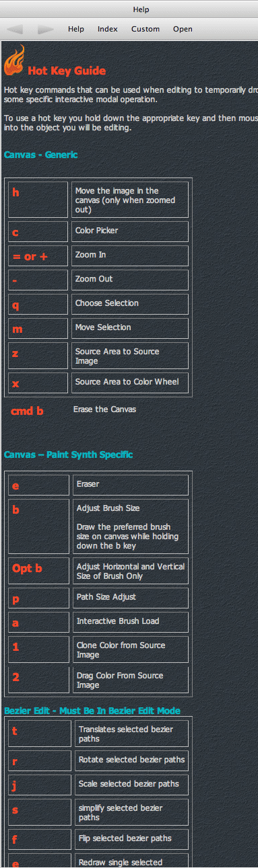The image size is (258, 868).
Task: Click the Bezier Edit section heading
Action: pos(92,710)
